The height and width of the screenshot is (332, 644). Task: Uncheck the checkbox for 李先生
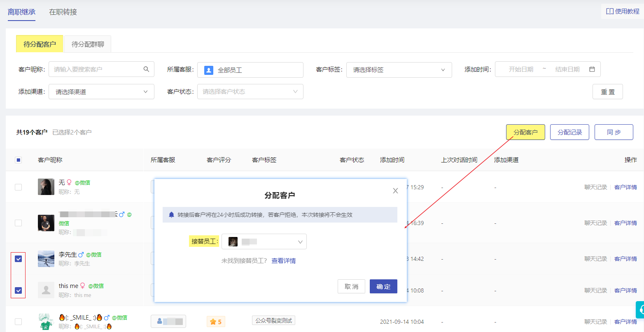tap(18, 259)
